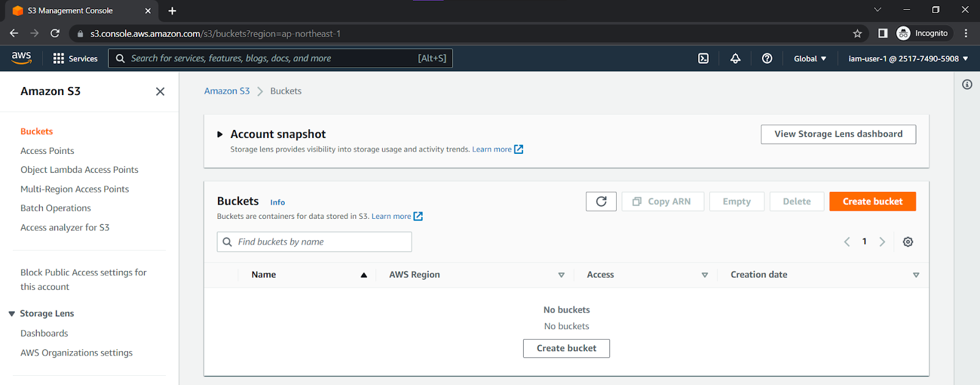Viewport: 980px width, 385px height.
Task: Open the Chrome three-dot menu
Action: [966, 33]
